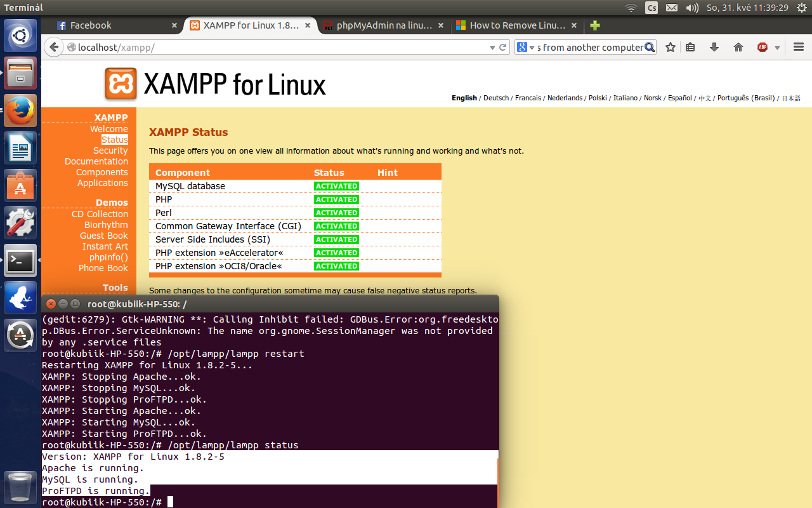
Task: Open the Biorhythm demo link
Action: 106,225
